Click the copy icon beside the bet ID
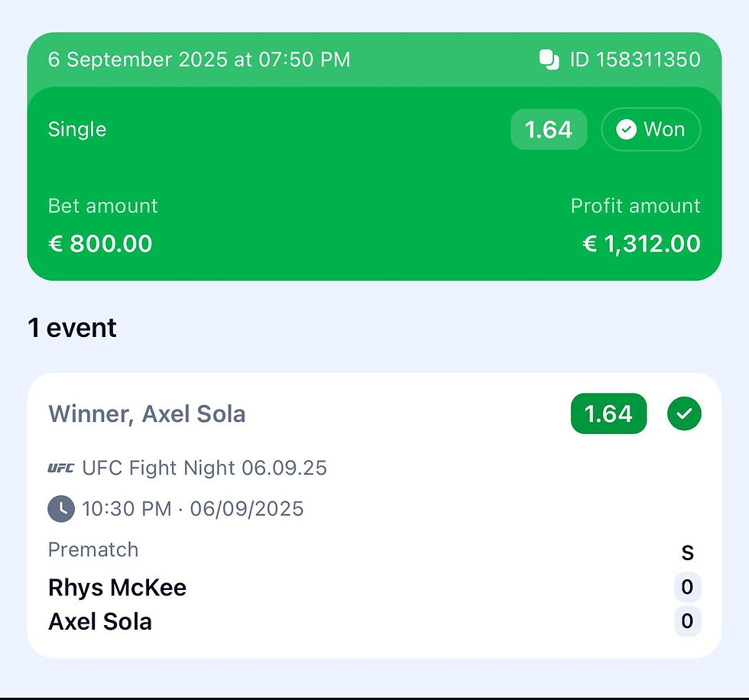Image resolution: width=749 pixels, height=700 pixels. click(x=549, y=60)
